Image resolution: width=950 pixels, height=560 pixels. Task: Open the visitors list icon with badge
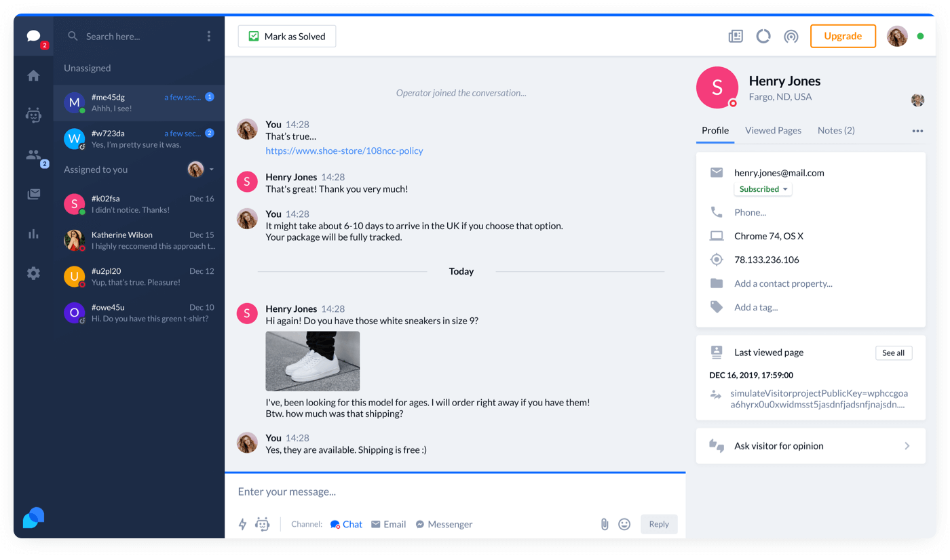pyautogui.click(x=33, y=155)
